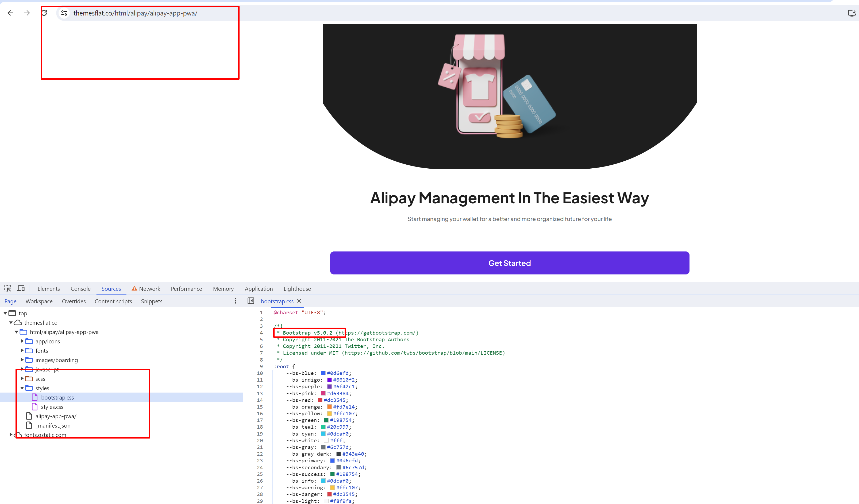This screenshot has height=504, width=859.
Task: Collapse the html/alipay/alipay-app-pwa folder
Action: click(16, 332)
